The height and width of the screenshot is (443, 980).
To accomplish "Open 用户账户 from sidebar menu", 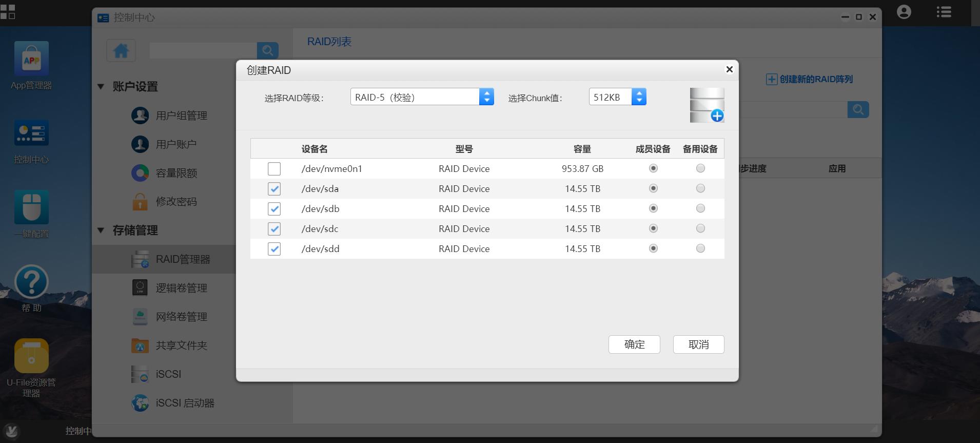I will [177, 144].
